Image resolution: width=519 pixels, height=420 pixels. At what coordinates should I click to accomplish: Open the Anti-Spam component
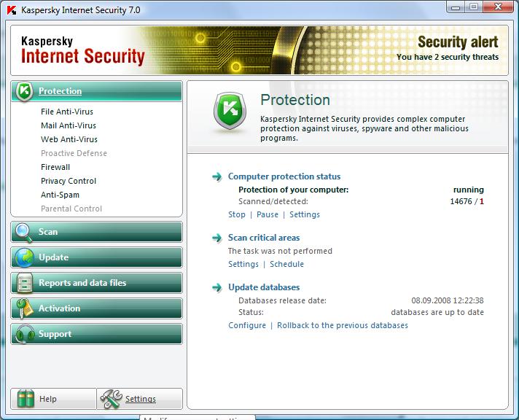60,195
